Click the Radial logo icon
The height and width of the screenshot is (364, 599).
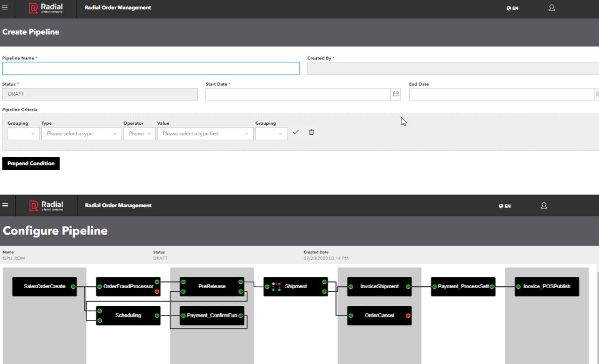point(32,7)
